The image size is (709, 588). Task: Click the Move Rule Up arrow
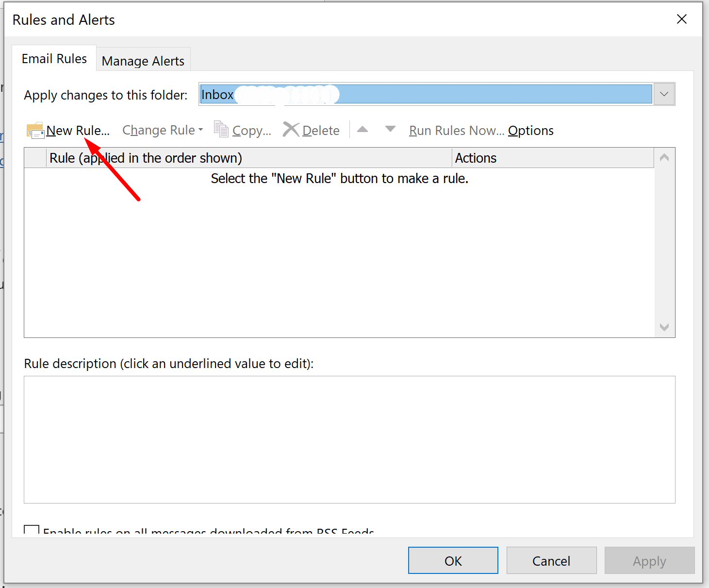tap(363, 129)
